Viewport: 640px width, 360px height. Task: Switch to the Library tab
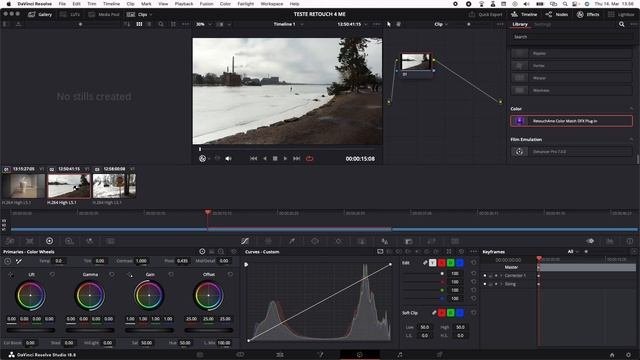pyautogui.click(x=520, y=24)
